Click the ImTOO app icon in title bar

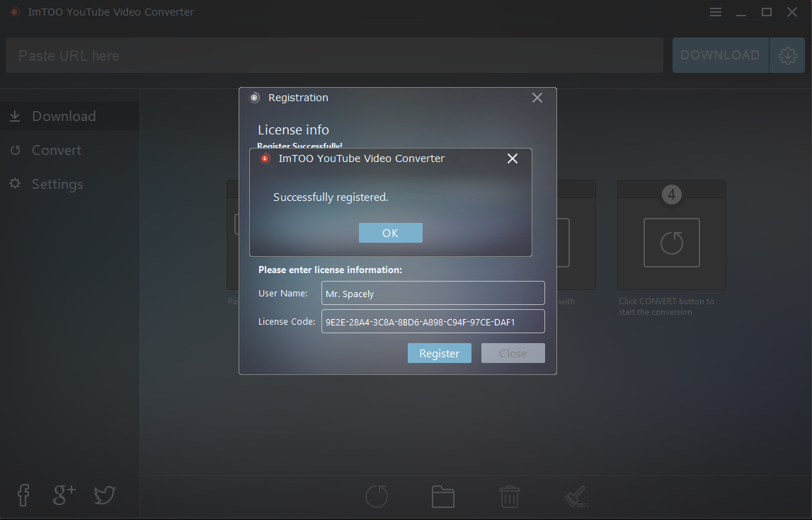[x=14, y=12]
